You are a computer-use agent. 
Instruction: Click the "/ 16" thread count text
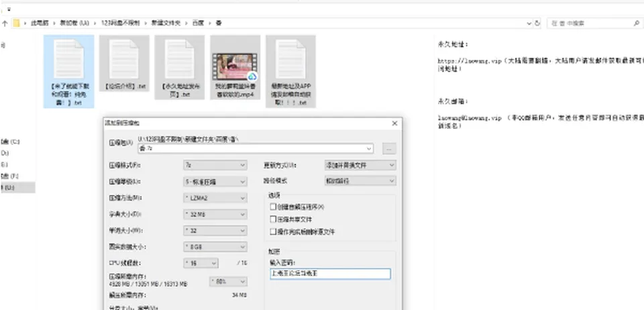click(x=242, y=263)
